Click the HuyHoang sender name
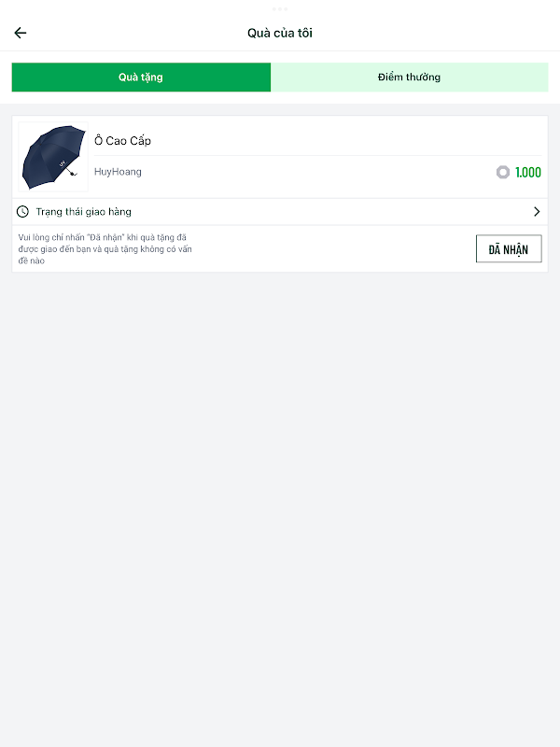 tap(118, 172)
